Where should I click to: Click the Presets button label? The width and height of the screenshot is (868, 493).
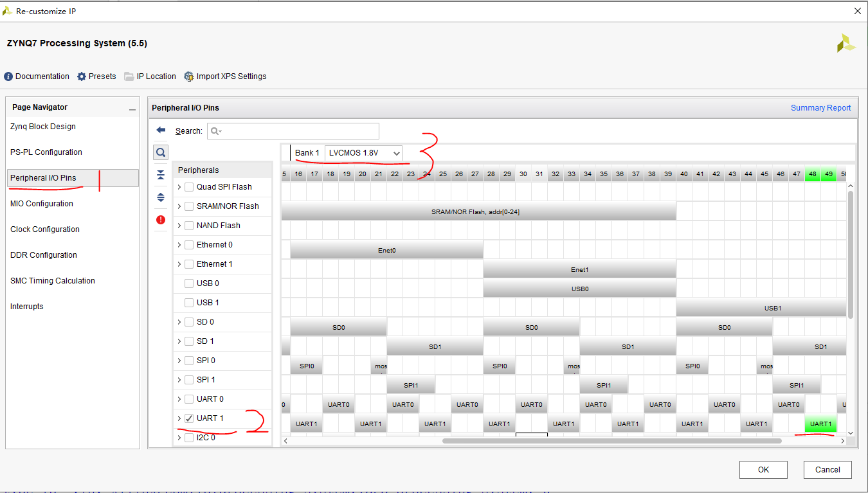click(102, 76)
